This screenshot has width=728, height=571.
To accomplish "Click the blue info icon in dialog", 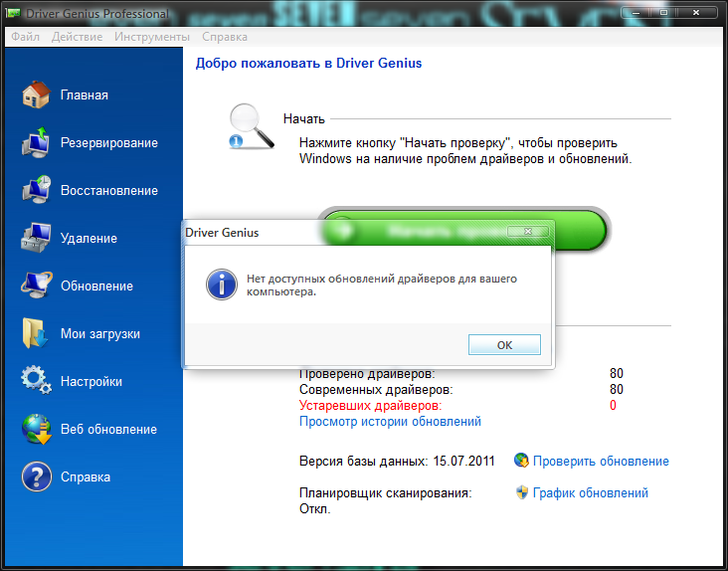I will coord(222,285).
